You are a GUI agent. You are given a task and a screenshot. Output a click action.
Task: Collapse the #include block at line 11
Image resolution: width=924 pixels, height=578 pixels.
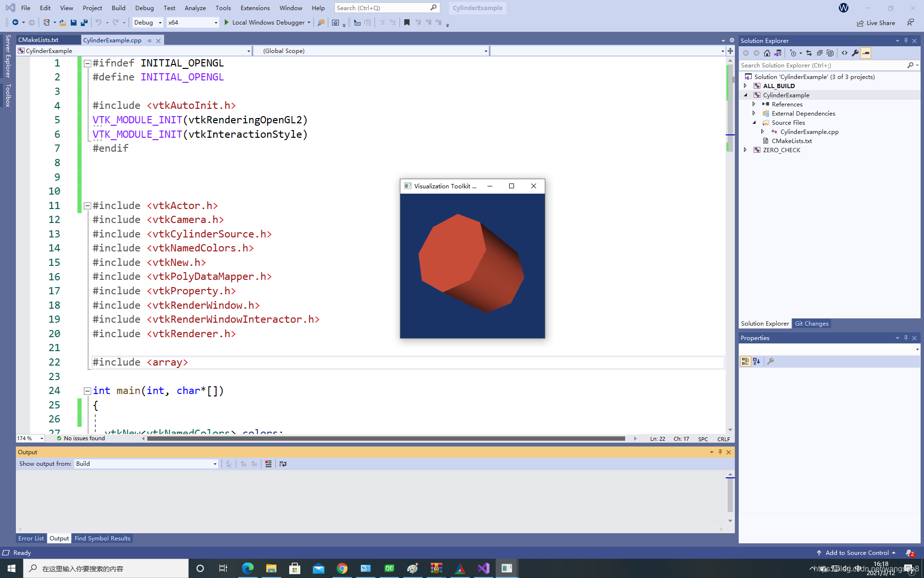pos(88,206)
